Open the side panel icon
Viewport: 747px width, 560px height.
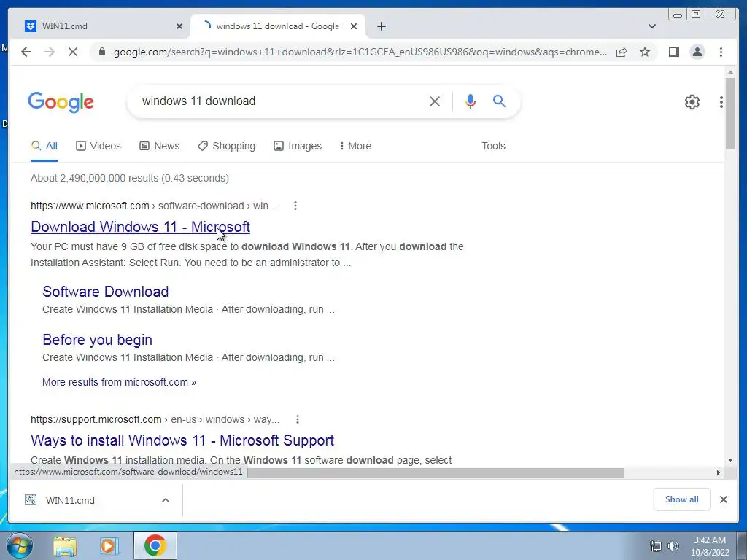click(x=673, y=52)
